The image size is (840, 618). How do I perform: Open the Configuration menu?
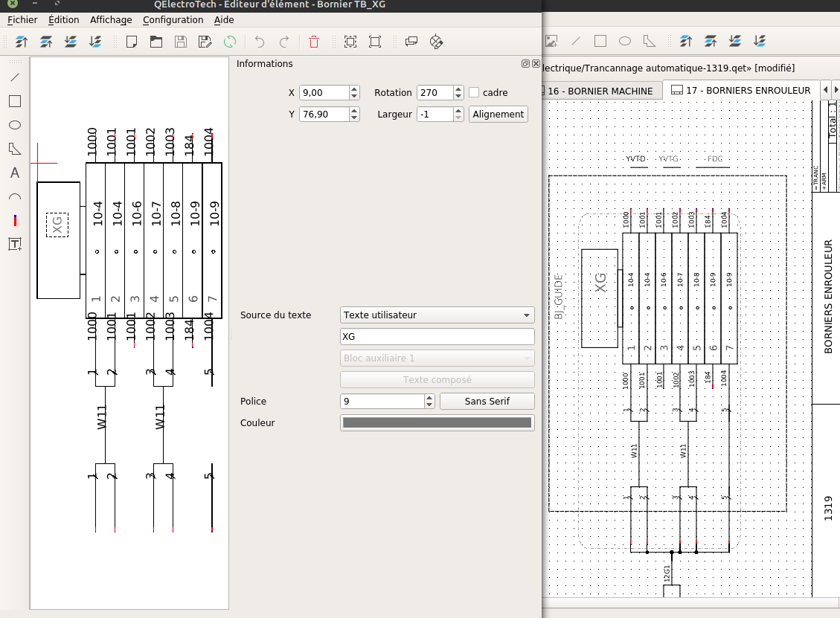coord(173,20)
